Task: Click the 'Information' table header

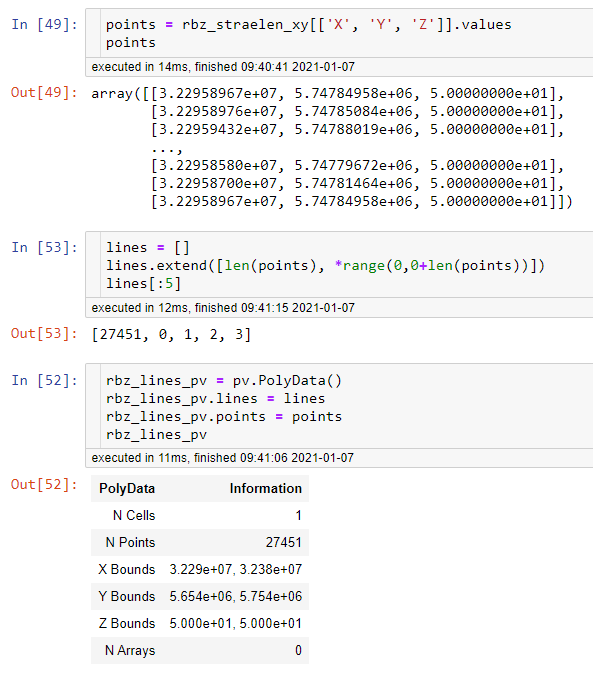Action: 266,489
